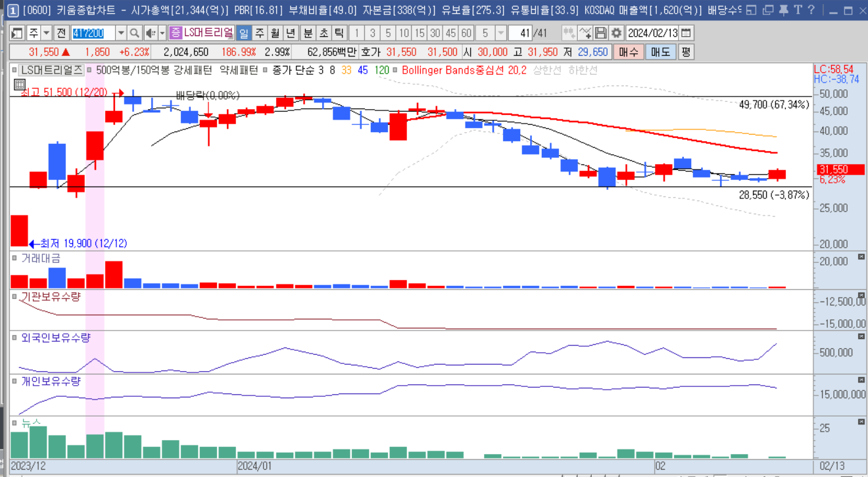Viewport: 868px width, 477px height.
Task: Select interval 1 button
Action: [x=356, y=33]
